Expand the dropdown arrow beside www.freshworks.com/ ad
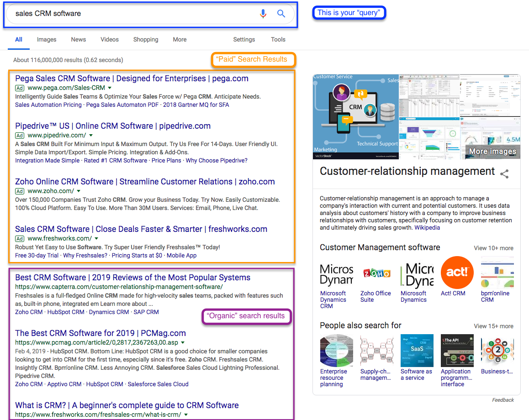Viewport: 529px width, 420px height. tap(96, 239)
